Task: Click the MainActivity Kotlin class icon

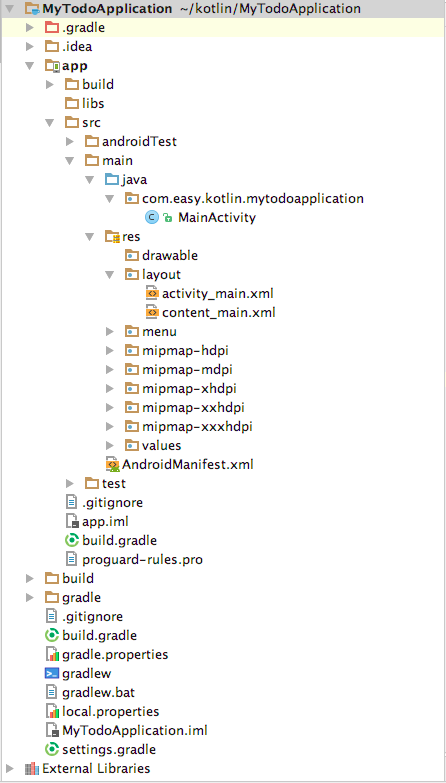Action: (152, 217)
